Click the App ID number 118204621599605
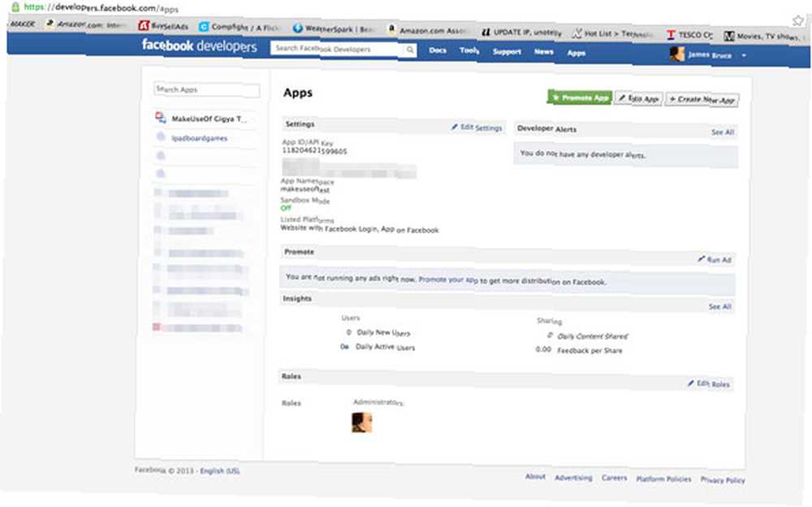The width and height of the screenshot is (812, 507). [x=314, y=150]
